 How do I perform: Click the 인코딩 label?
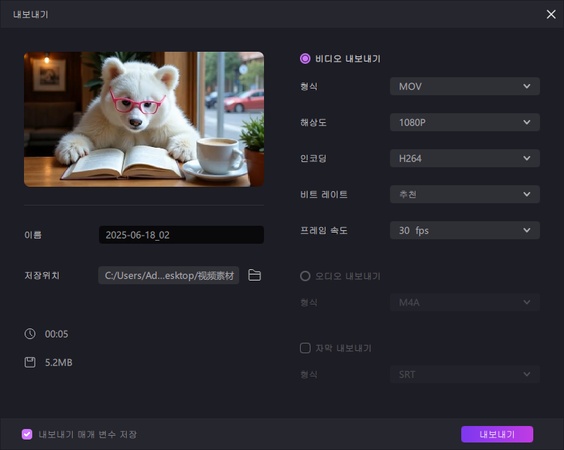[x=313, y=159]
